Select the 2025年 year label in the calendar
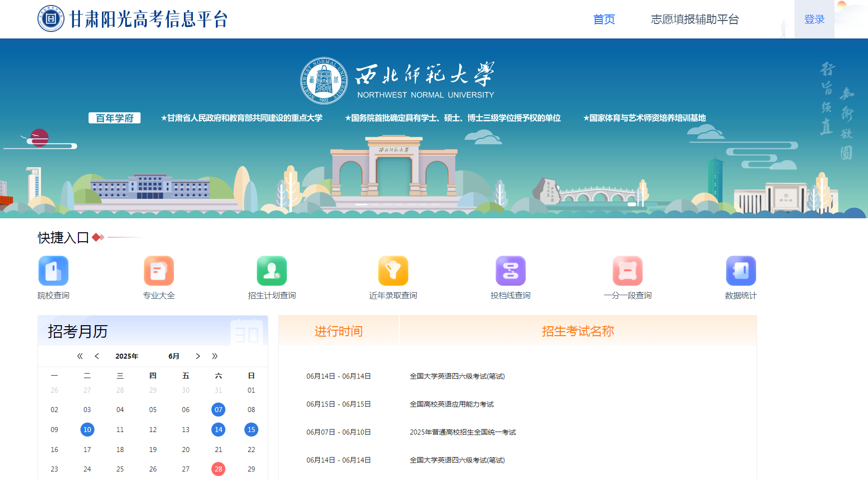 click(x=127, y=356)
